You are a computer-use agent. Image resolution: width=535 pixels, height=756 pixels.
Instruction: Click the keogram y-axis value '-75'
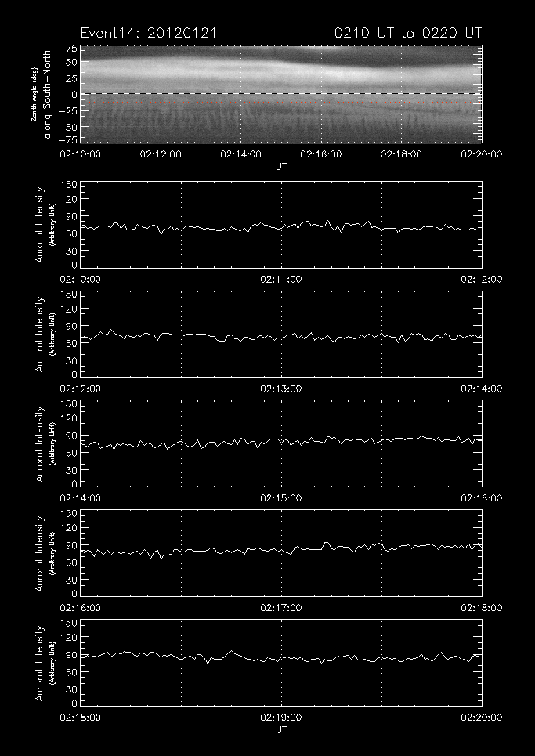(x=68, y=139)
